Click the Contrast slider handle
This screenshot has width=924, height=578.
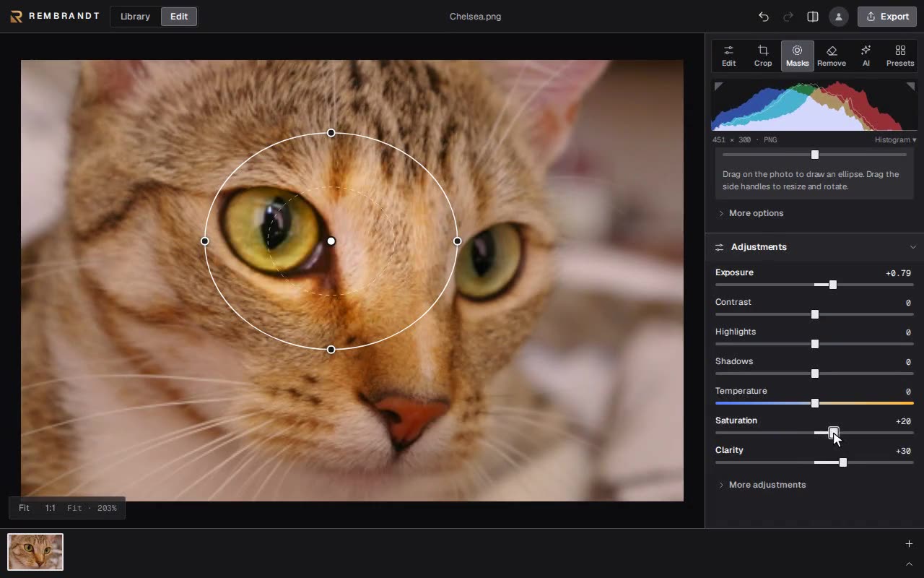[x=815, y=314]
